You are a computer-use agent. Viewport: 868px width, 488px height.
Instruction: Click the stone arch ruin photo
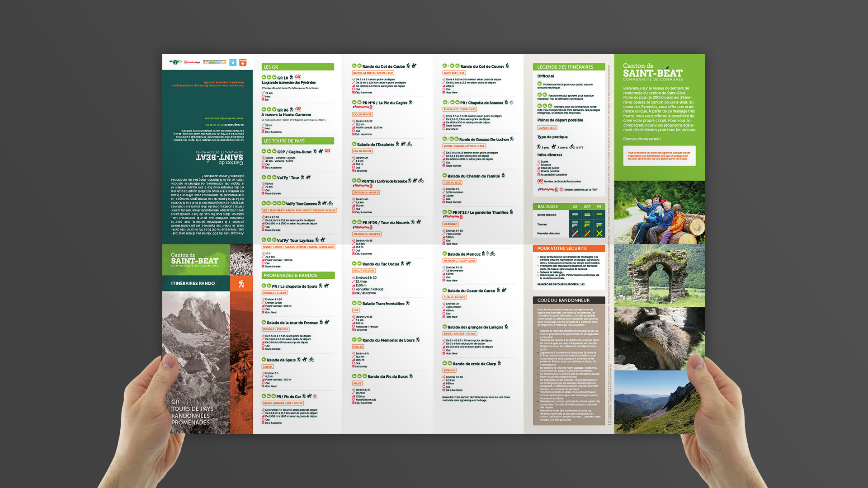[659, 276]
